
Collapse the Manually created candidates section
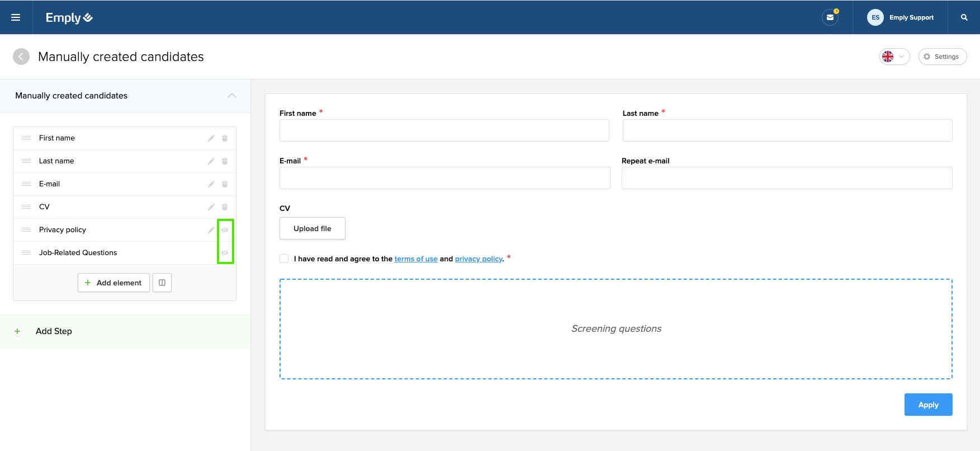(x=232, y=96)
